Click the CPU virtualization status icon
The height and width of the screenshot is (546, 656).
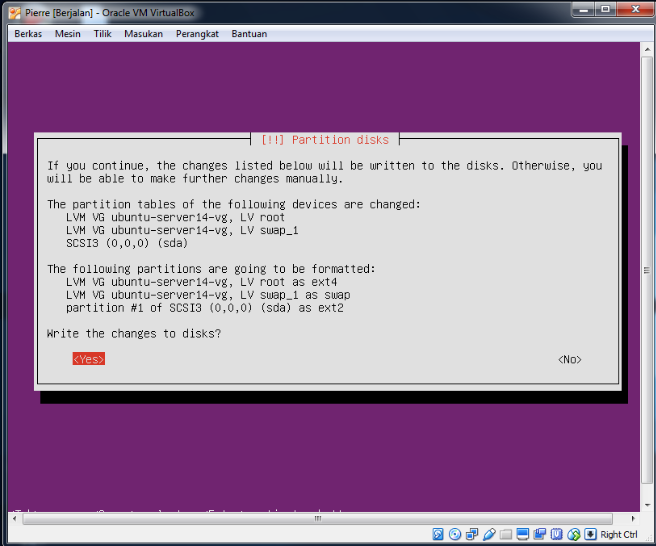(x=556, y=534)
